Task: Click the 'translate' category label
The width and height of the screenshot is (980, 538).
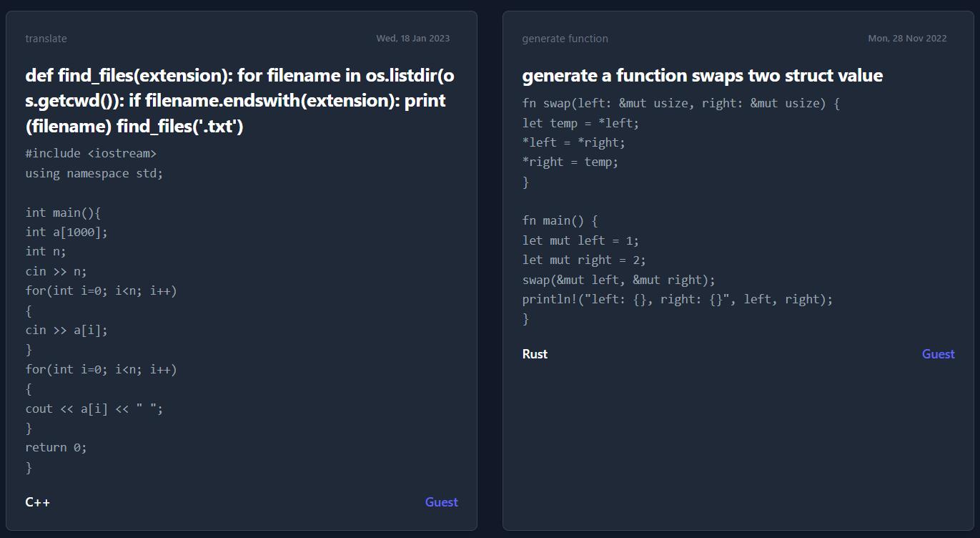Action: (46, 39)
